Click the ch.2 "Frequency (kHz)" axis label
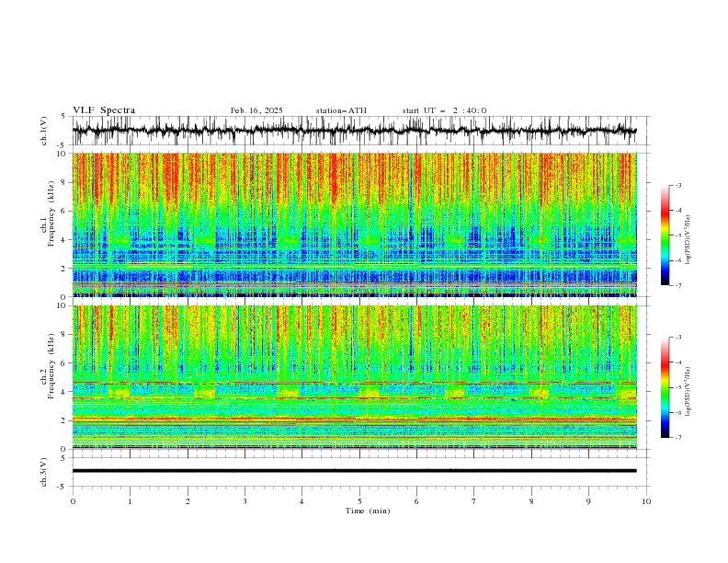 51,365
